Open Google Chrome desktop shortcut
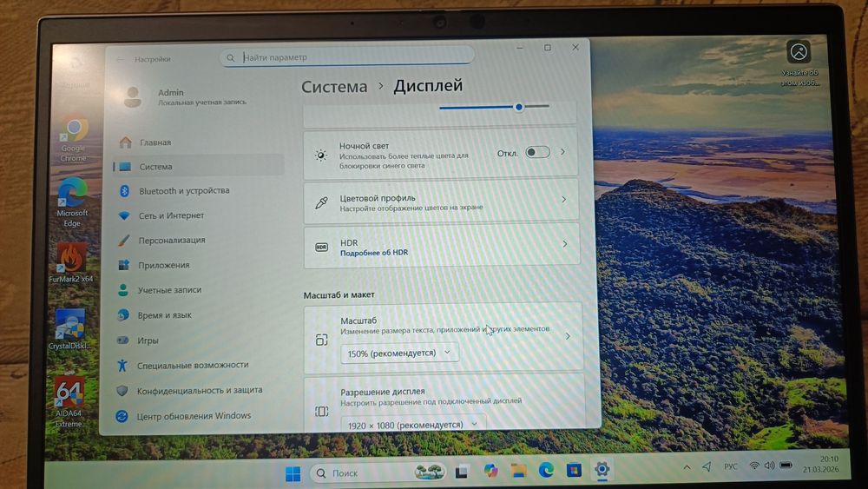868x489 pixels. coord(74,139)
